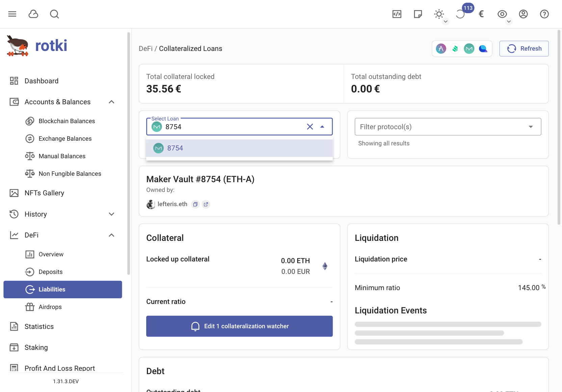Open NFTs Gallery page
This screenshot has height=392, width=562.
[63, 193]
